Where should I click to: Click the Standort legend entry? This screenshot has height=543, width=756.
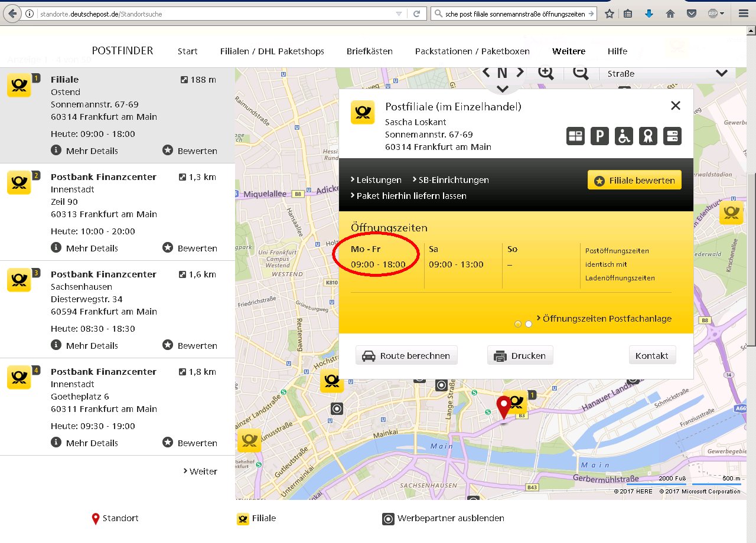[115, 518]
